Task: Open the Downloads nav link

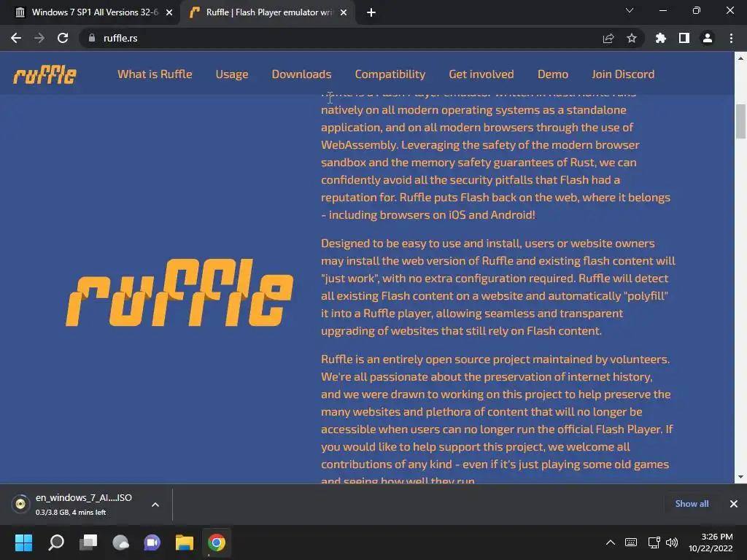Action: [301, 74]
